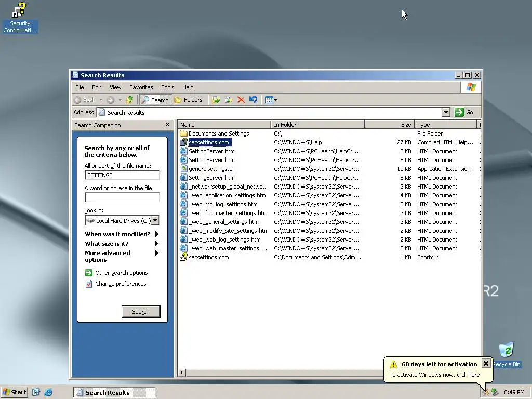Viewport: 532px width, 399px height.
Task: Select _web_application_settings.htm file icon
Action: click(183, 195)
